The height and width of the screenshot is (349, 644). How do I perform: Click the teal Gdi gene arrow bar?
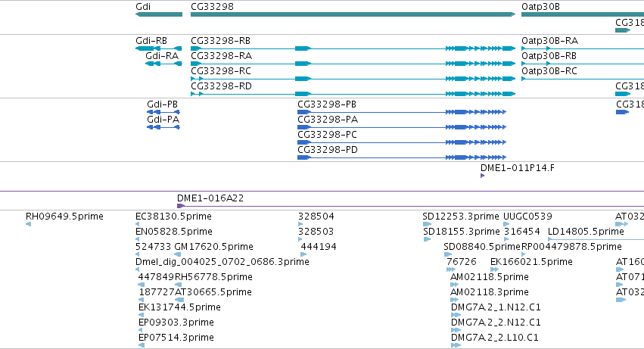click(x=159, y=14)
